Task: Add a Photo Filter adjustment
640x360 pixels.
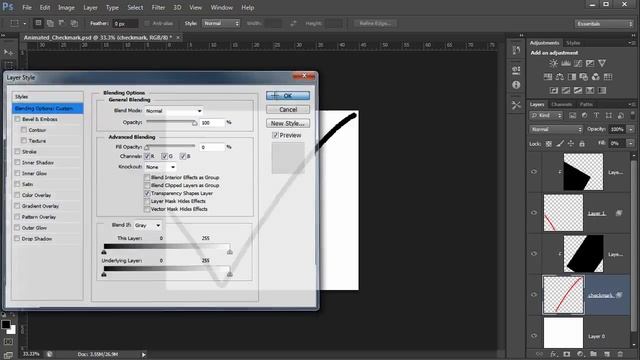Action: click(584, 77)
